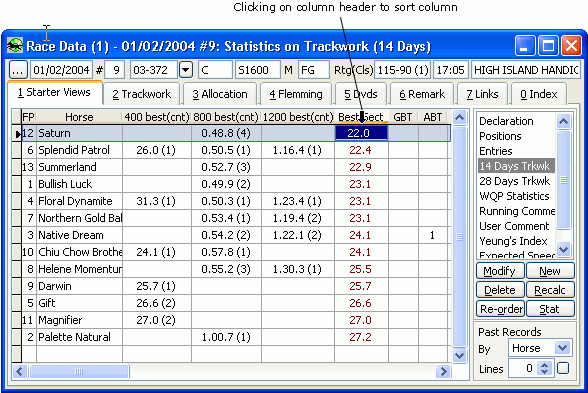Sort by the Horse column header
Screen dimensions: 588x393
point(79,117)
